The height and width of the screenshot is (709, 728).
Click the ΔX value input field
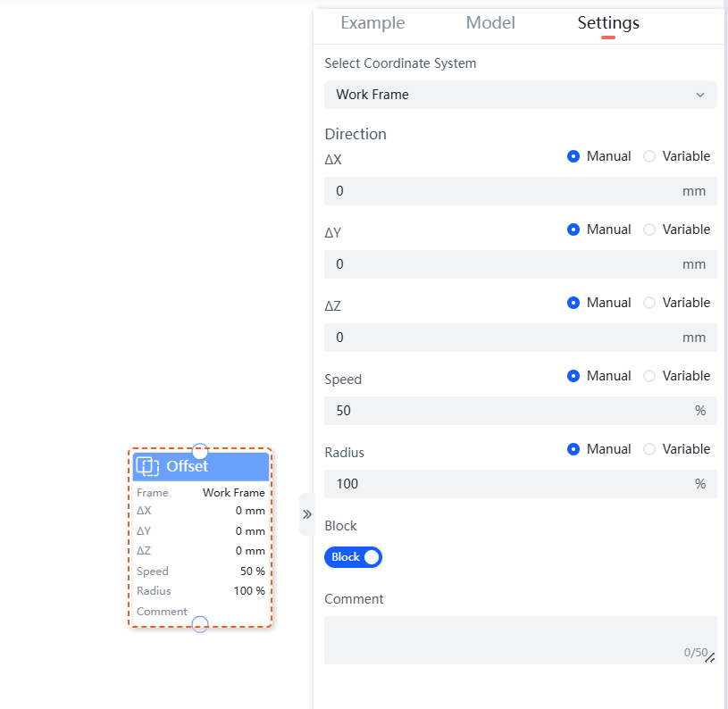pyautogui.click(x=500, y=191)
